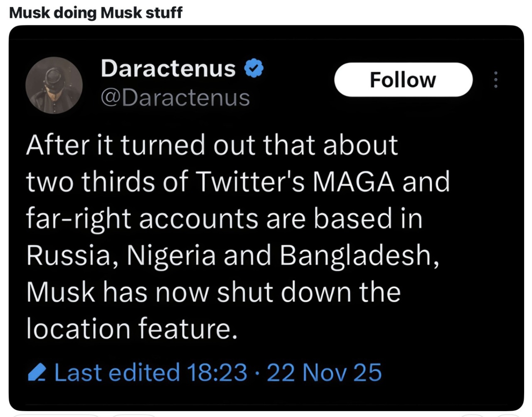532x417 pixels.
Task: Open the three-dot more options menu
Action: 495,79
